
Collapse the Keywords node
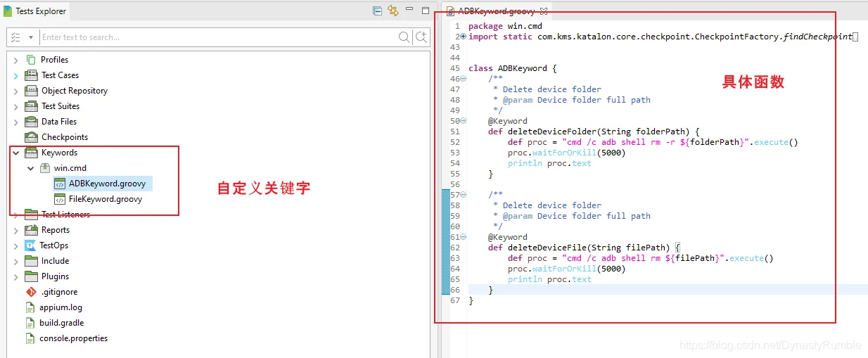pos(15,153)
